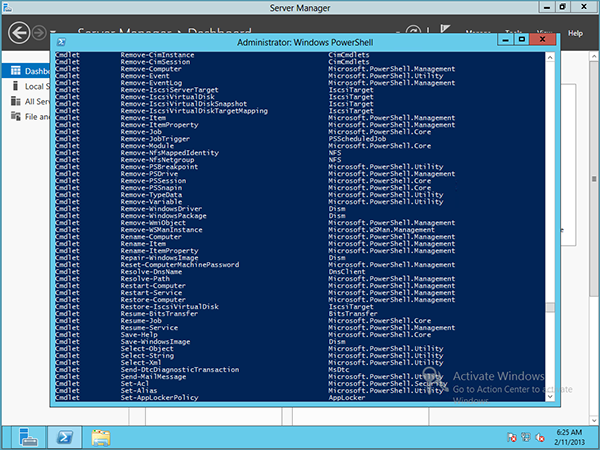Click the Remove-WindowsDriver cmdlet text
600x450 pixels.
click(x=161, y=209)
